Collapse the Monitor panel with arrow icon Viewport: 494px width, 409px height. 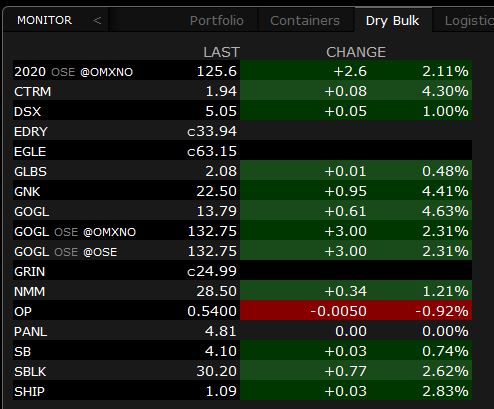pyautogui.click(x=97, y=21)
